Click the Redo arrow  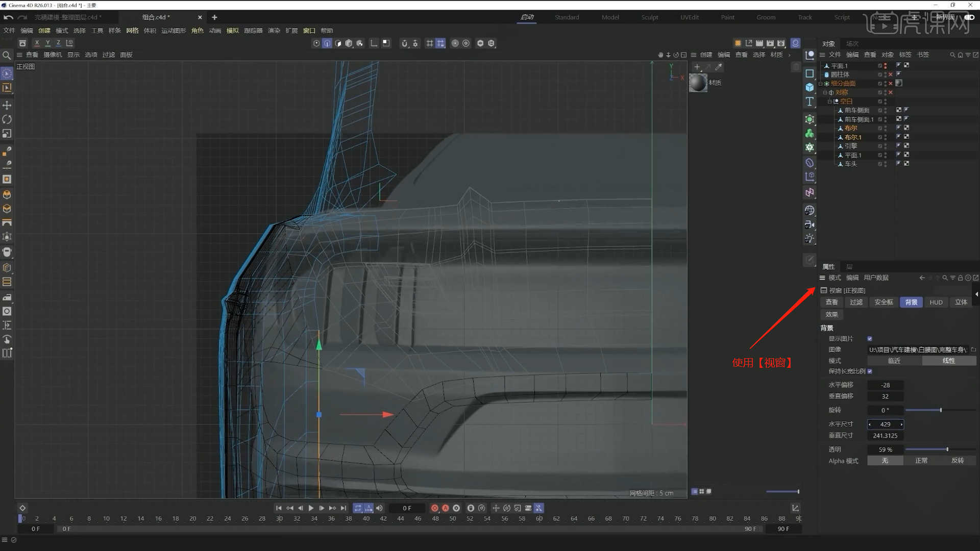(22, 17)
